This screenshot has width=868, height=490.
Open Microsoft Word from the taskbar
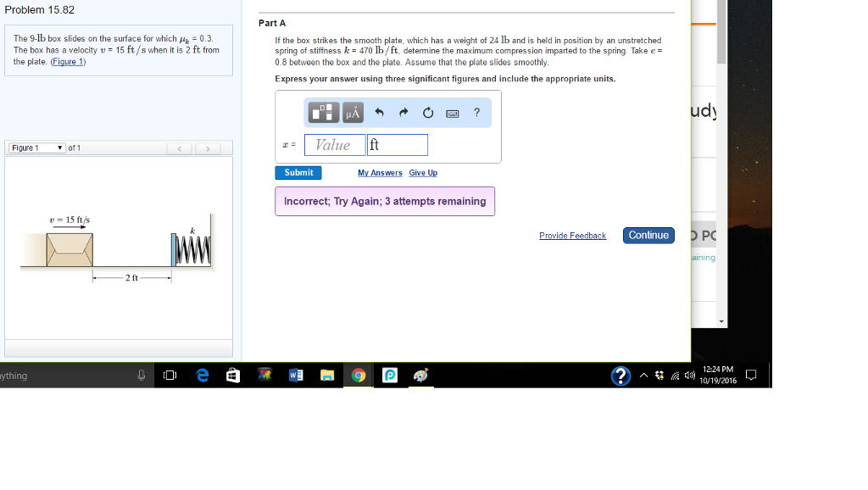click(296, 376)
